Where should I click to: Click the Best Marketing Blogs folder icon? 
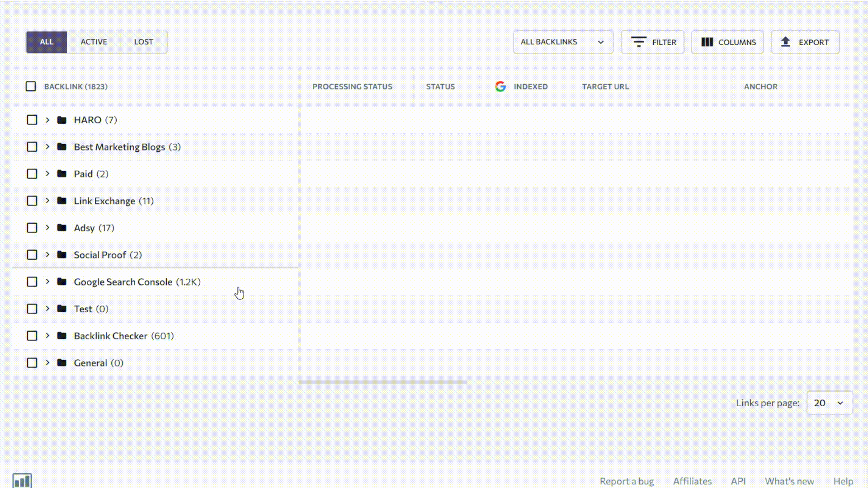(62, 147)
